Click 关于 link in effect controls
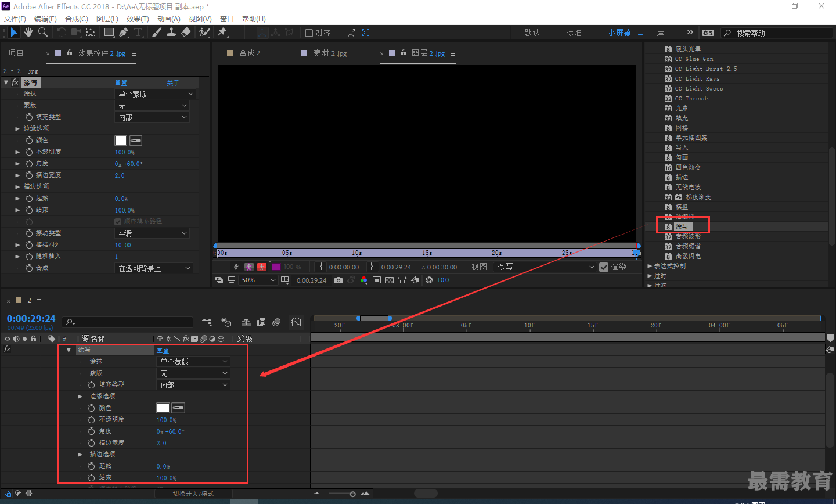This screenshot has height=504, width=836. pos(177,83)
